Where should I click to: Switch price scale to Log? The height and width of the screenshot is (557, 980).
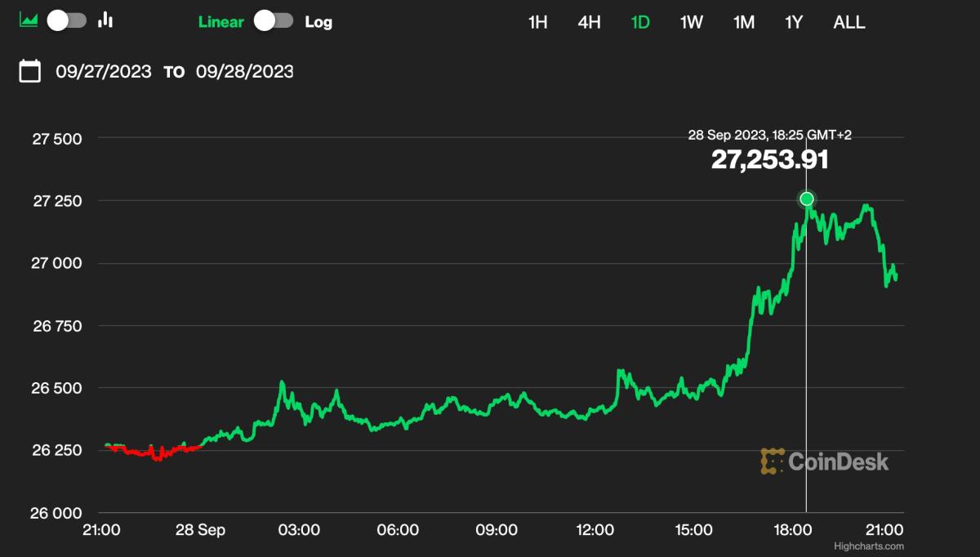coord(318,22)
